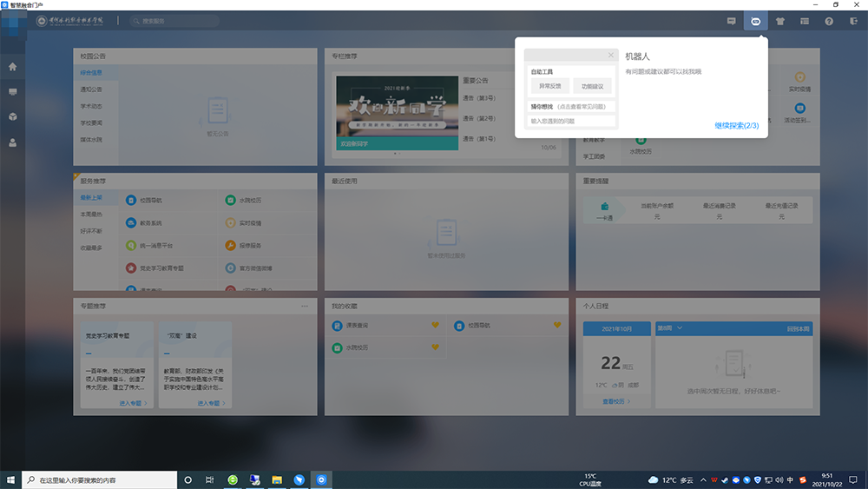Click the cube icon in left sidebar
Viewport: 868px width, 489px height.
12,116
